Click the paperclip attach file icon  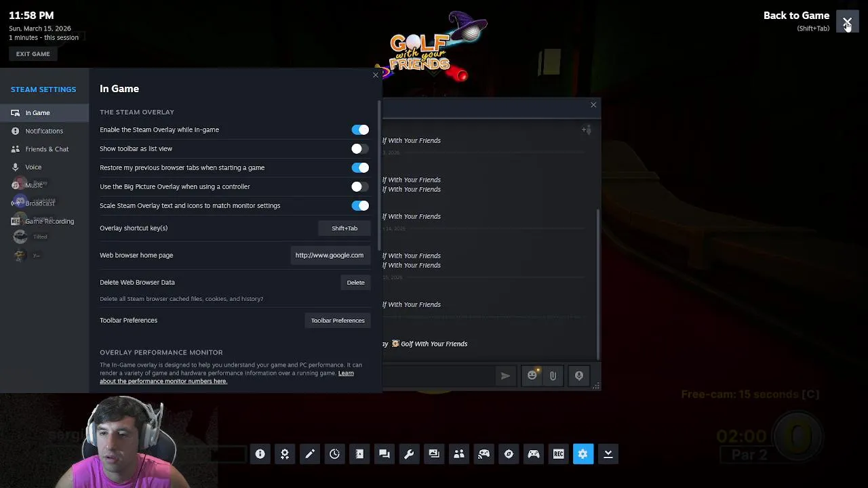pos(553,375)
